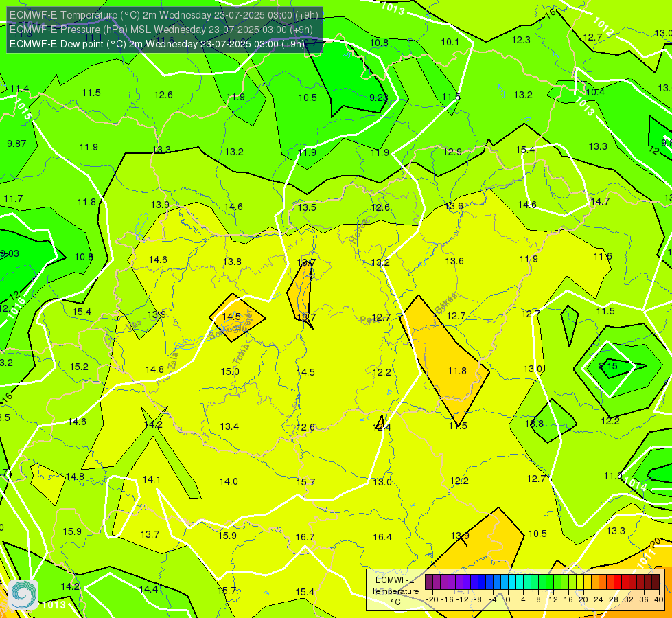Click the legend label ECMWF-E Temperature °C
This screenshot has width=672, height=618.
(x=395, y=591)
